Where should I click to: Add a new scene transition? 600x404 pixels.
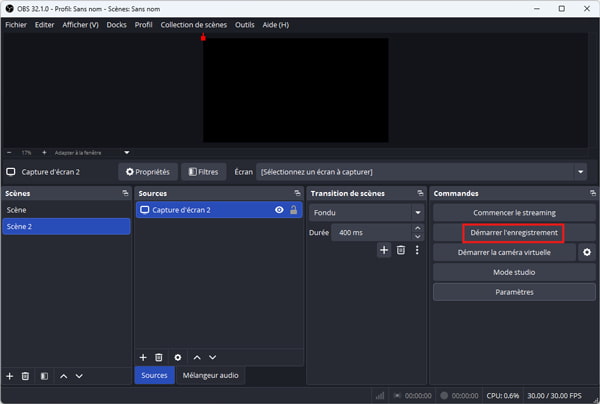point(383,250)
